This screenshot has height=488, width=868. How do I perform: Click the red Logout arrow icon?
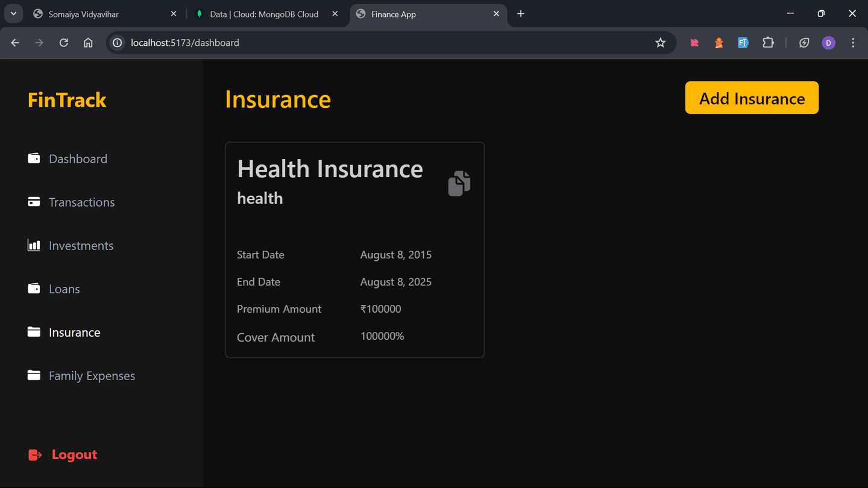[35, 455]
